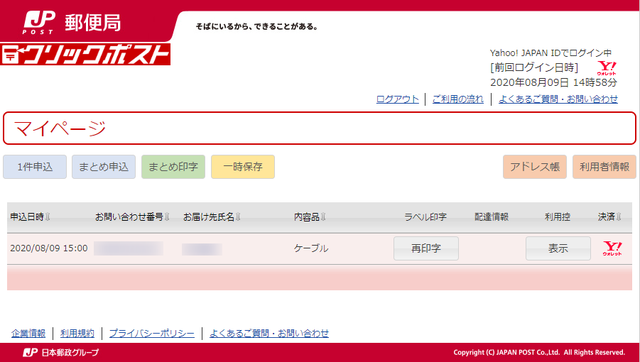Click the 日本郵政グループ footer logo

point(60,353)
